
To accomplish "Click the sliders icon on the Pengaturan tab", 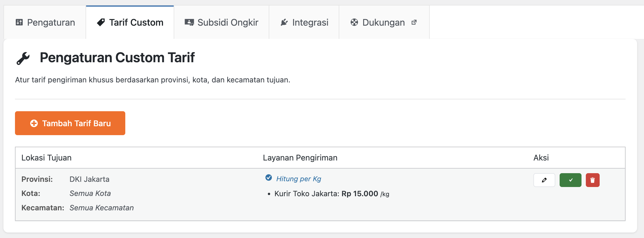I will (x=19, y=22).
